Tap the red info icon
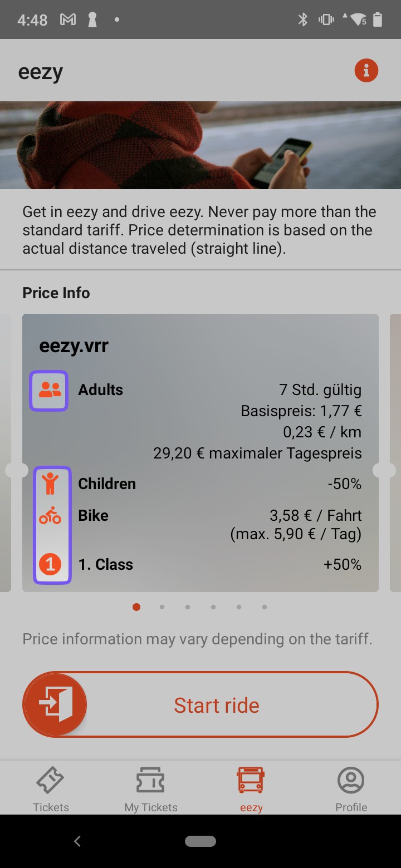Image resolution: width=401 pixels, height=868 pixels. (366, 71)
